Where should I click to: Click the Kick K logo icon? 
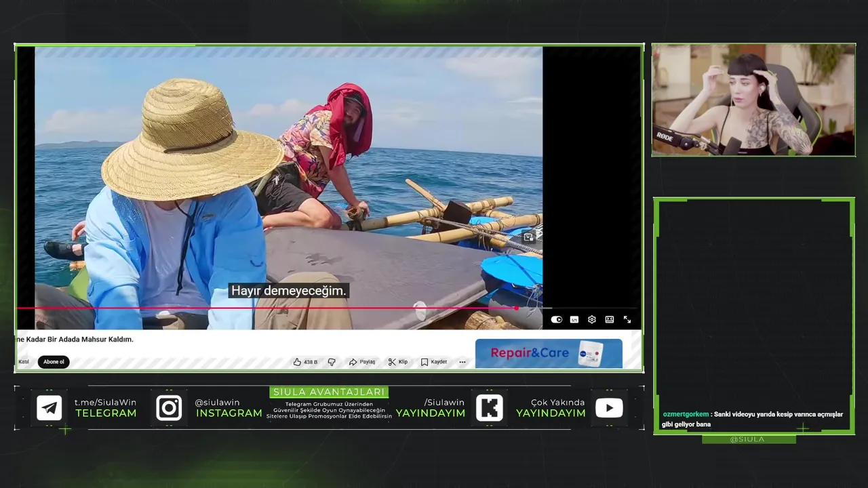(x=490, y=408)
